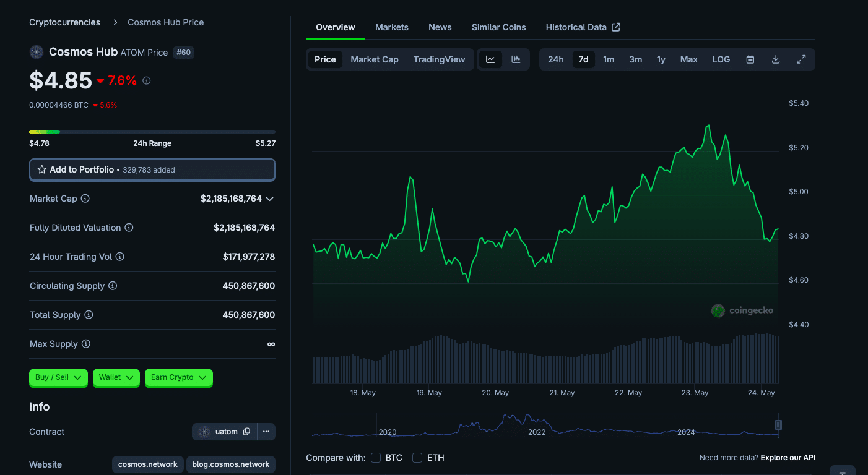The image size is (868, 475).
Task: Open the calendar date range picker
Action: click(x=750, y=59)
